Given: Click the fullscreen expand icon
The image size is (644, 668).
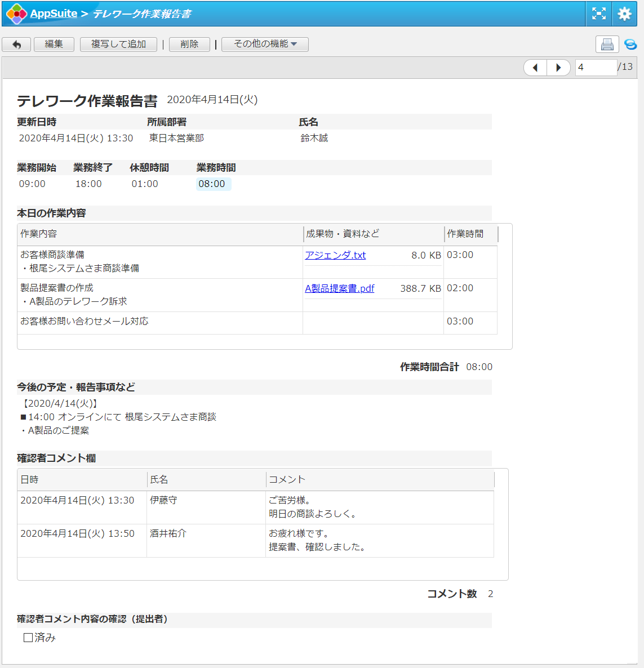Looking at the screenshot, I should pos(599,14).
